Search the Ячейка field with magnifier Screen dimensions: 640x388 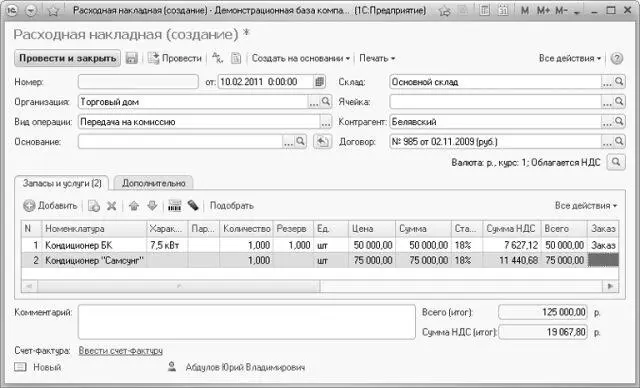619,101
